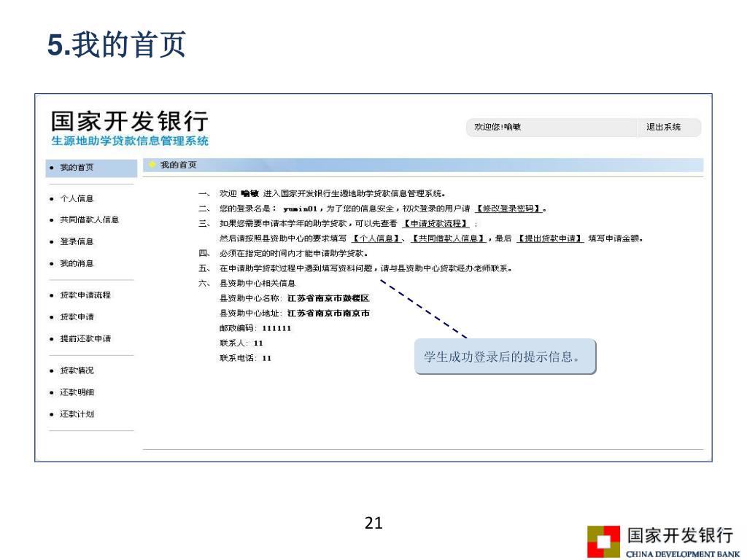Select 还款计划 in the sidebar

(77, 414)
